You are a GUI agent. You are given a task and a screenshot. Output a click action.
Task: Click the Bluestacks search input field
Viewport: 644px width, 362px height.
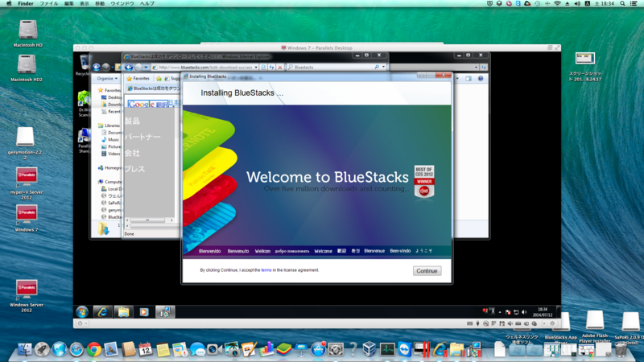point(332,68)
